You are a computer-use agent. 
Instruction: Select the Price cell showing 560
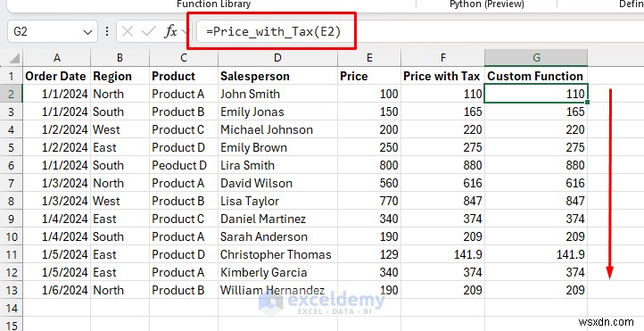click(x=369, y=183)
